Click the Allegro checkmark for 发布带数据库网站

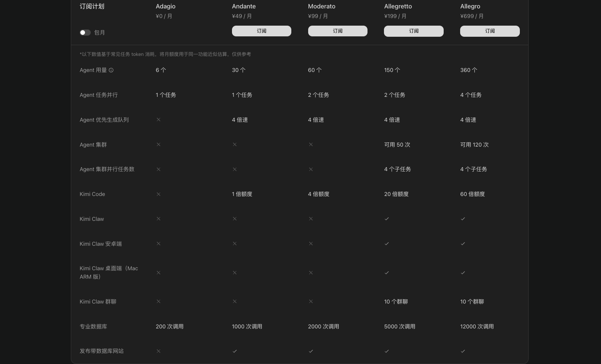point(463,351)
